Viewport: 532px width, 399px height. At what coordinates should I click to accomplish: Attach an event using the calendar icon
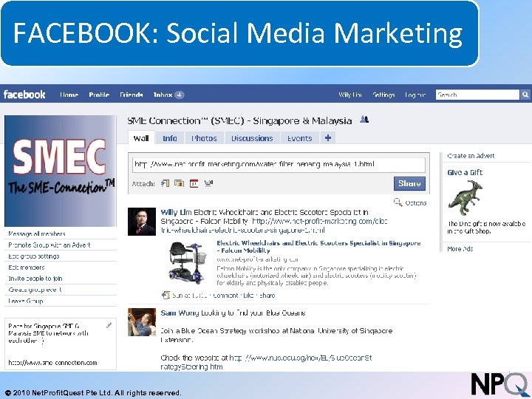(194, 183)
